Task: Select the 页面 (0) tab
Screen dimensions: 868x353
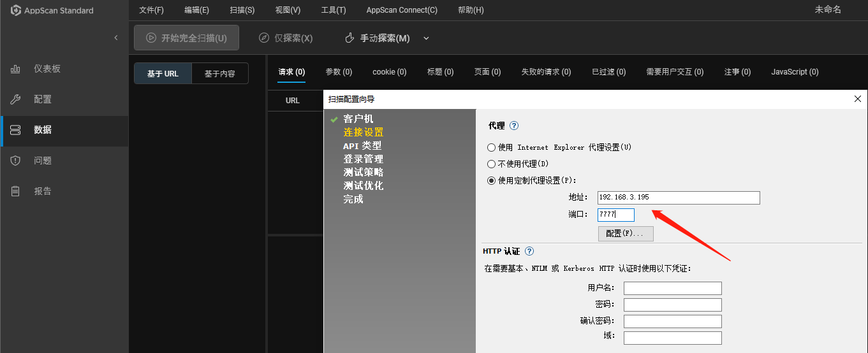Action: pos(487,72)
